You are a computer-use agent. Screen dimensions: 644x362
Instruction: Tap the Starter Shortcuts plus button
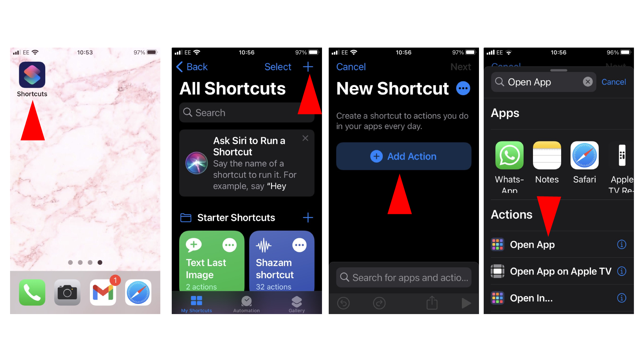pyautogui.click(x=309, y=218)
